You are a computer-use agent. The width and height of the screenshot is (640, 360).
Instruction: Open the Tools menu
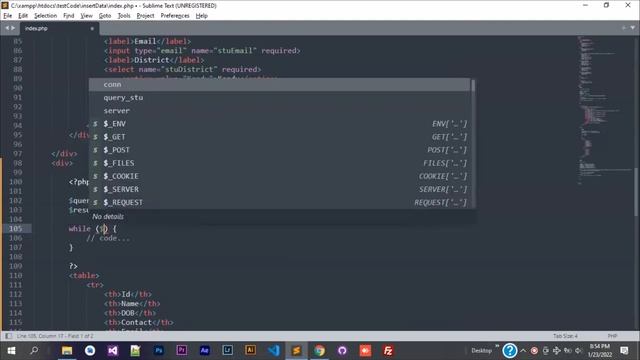point(124,16)
